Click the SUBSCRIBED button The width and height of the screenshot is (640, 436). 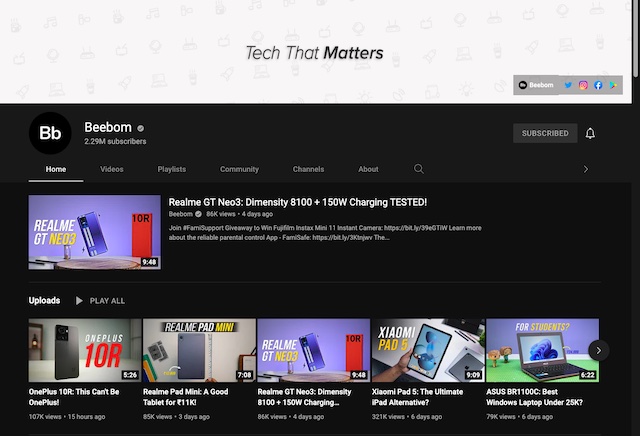click(545, 133)
